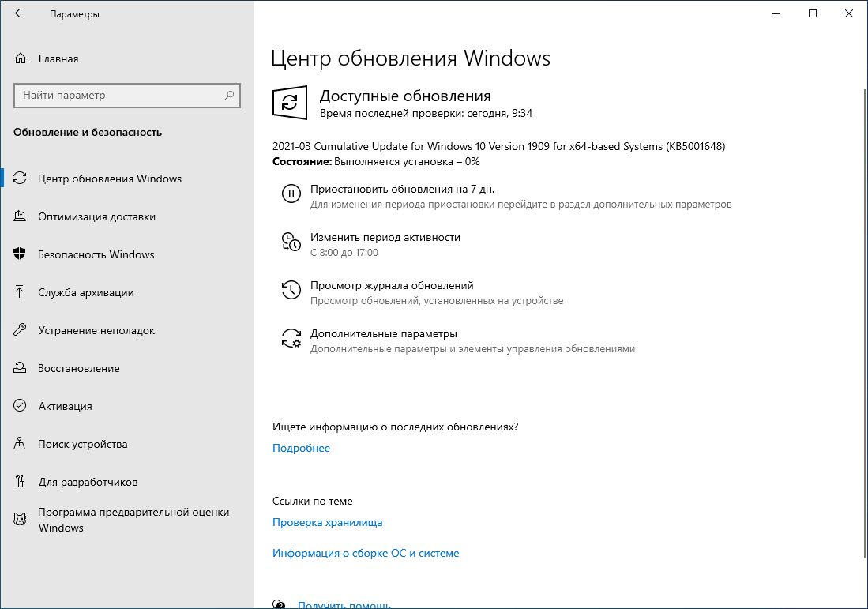
Task: Open update history via its clock icon
Action: pyautogui.click(x=291, y=289)
